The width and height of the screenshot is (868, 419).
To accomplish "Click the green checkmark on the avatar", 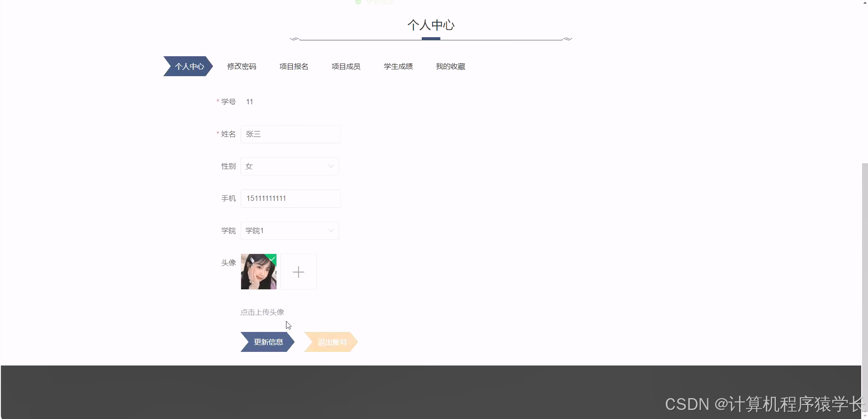I will click(x=272, y=258).
